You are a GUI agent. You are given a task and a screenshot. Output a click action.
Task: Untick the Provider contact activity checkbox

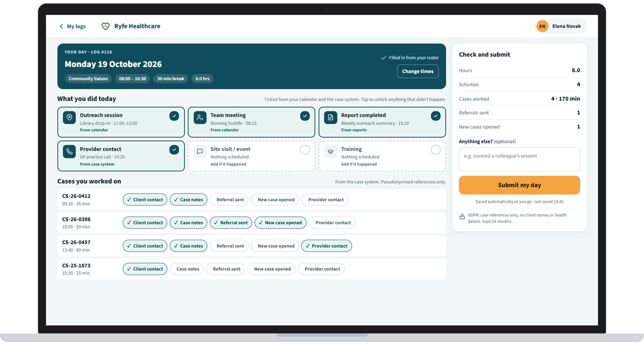point(174,150)
